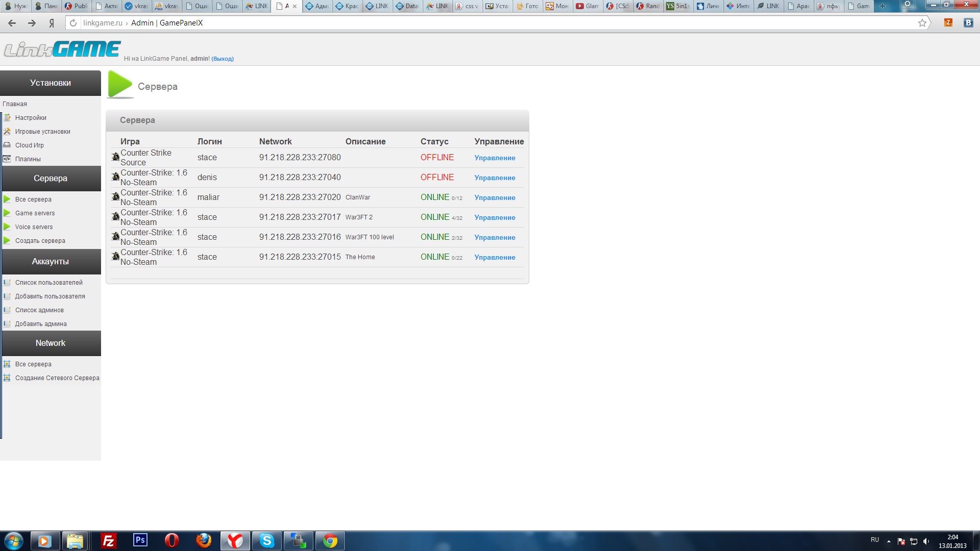
Task: Click the icon beside Список пользователей
Action: coord(7,282)
